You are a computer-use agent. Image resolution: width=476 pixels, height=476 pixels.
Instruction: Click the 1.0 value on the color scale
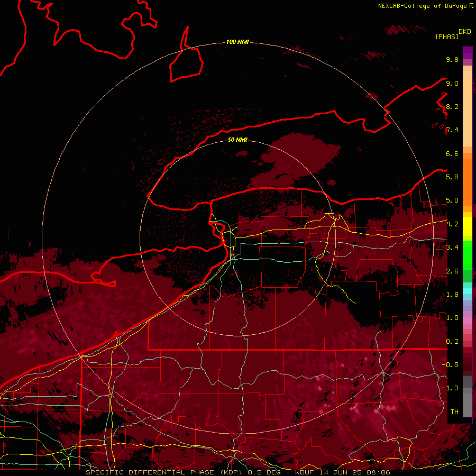[x=452, y=318]
